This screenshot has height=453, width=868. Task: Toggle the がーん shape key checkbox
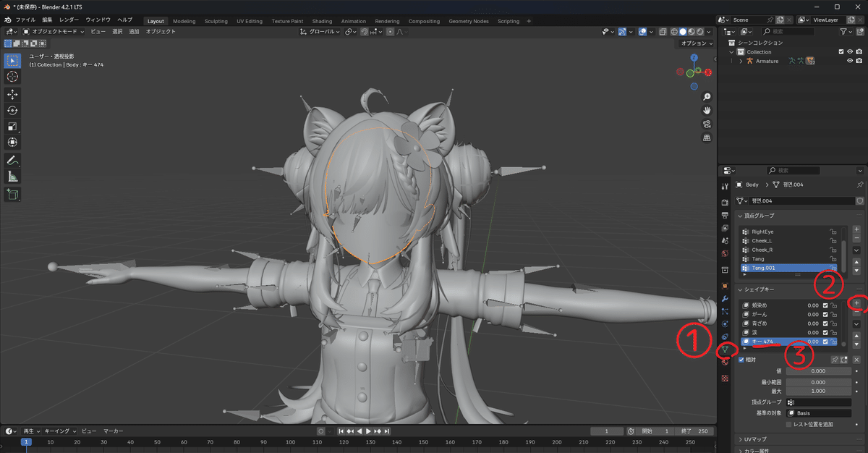(825, 314)
